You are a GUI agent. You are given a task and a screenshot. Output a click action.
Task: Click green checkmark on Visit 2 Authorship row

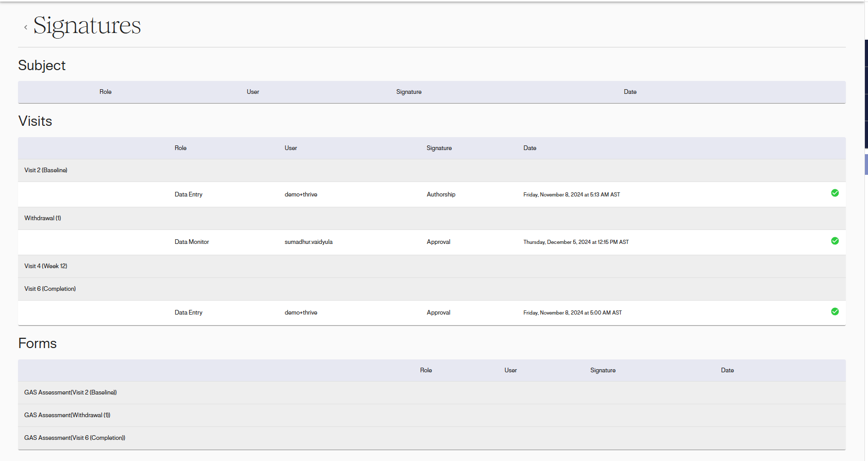pyautogui.click(x=834, y=193)
